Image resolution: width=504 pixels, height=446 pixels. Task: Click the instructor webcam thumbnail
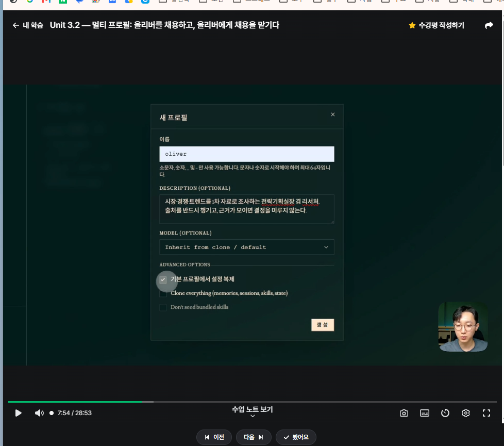pos(463,327)
